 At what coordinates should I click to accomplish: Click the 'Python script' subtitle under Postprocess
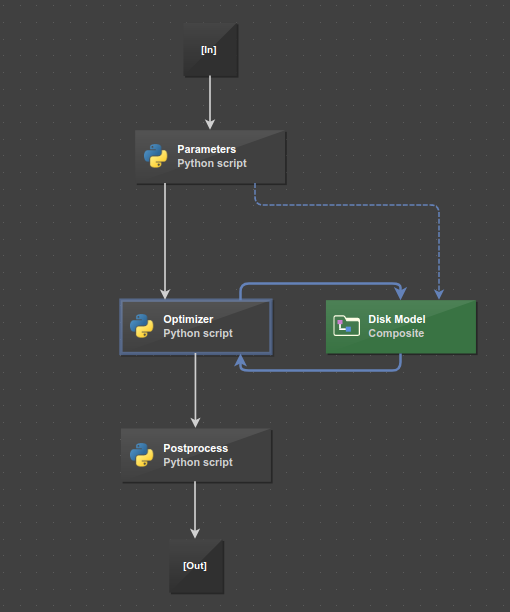198,462
